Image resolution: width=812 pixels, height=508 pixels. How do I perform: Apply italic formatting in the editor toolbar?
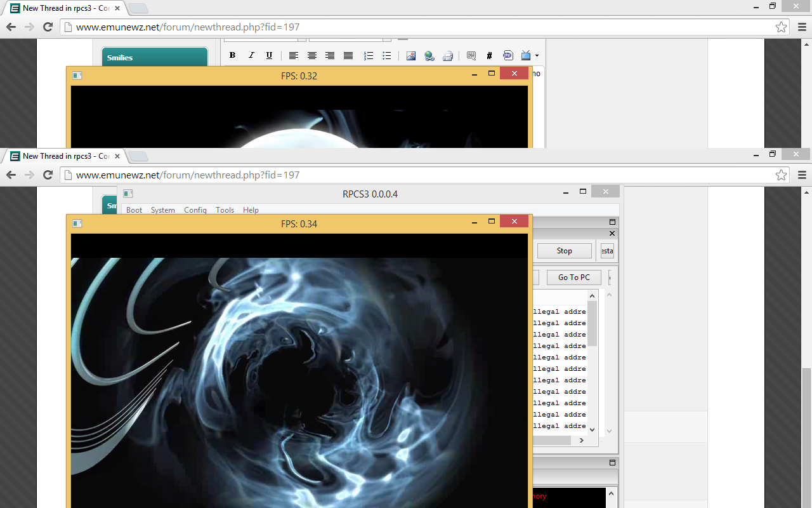251,56
